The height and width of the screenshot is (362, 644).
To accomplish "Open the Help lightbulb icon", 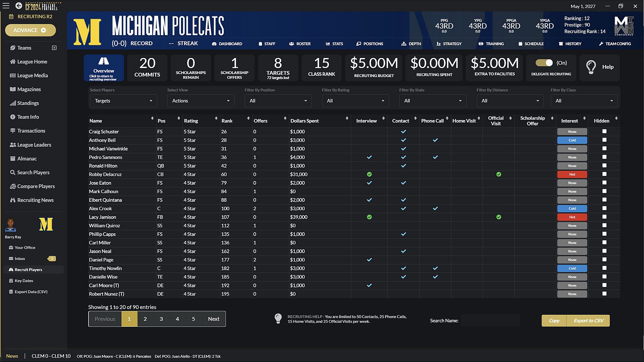I will coord(591,67).
